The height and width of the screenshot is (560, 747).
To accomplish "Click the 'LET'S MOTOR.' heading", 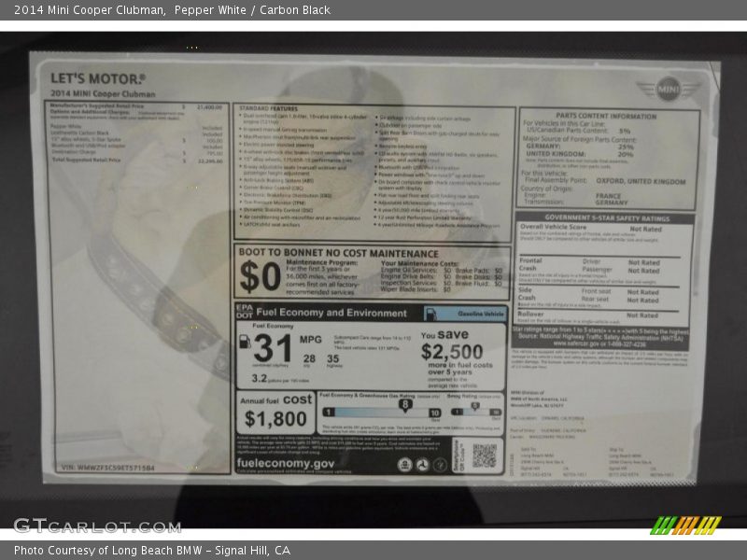I will pyautogui.click(x=98, y=78).
